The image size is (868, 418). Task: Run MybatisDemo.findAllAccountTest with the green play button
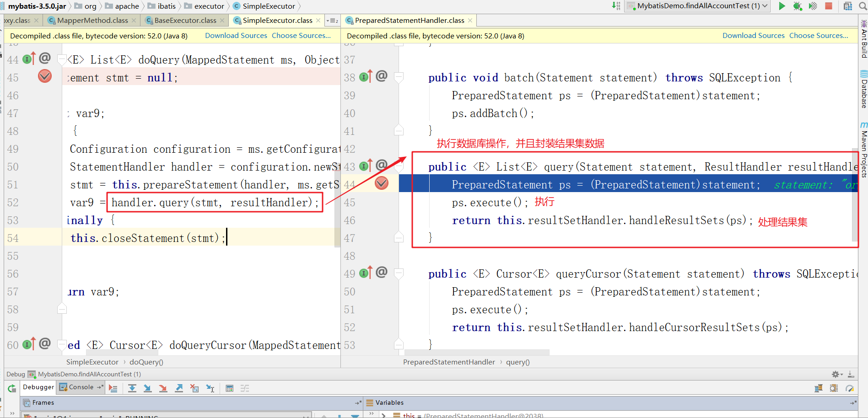tap(782, 6)
